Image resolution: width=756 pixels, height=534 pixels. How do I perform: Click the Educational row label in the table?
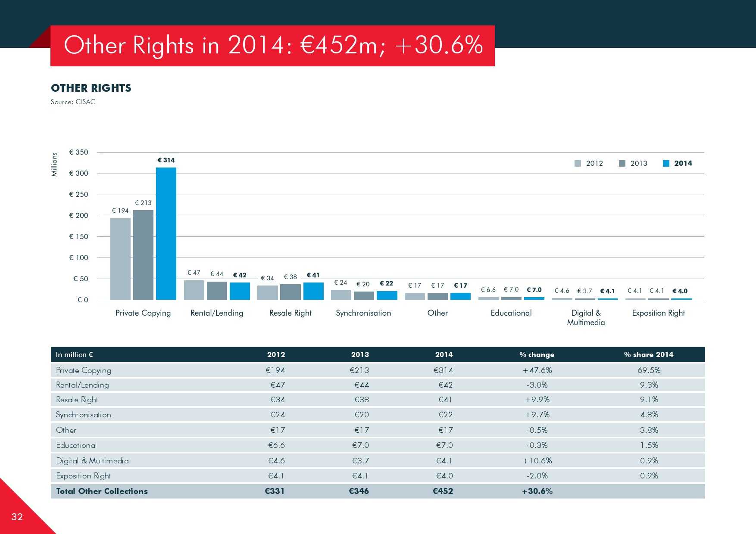[76, 445]
